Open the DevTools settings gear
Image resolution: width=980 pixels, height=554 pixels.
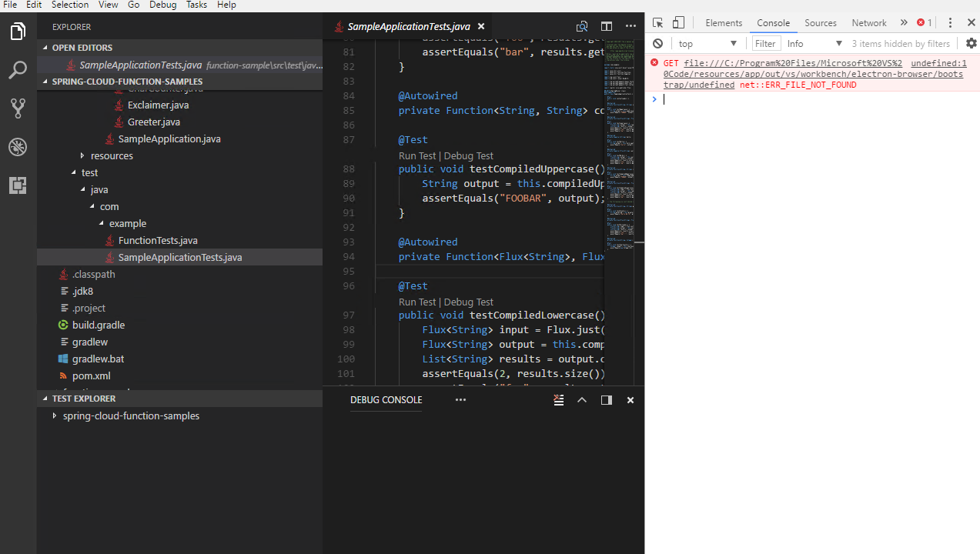point(971,43)
